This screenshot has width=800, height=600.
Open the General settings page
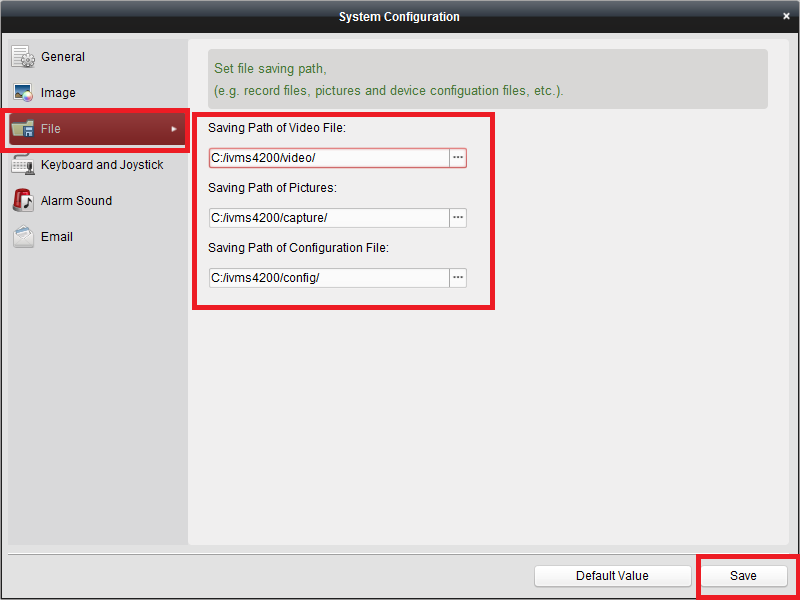pos(63,57)
